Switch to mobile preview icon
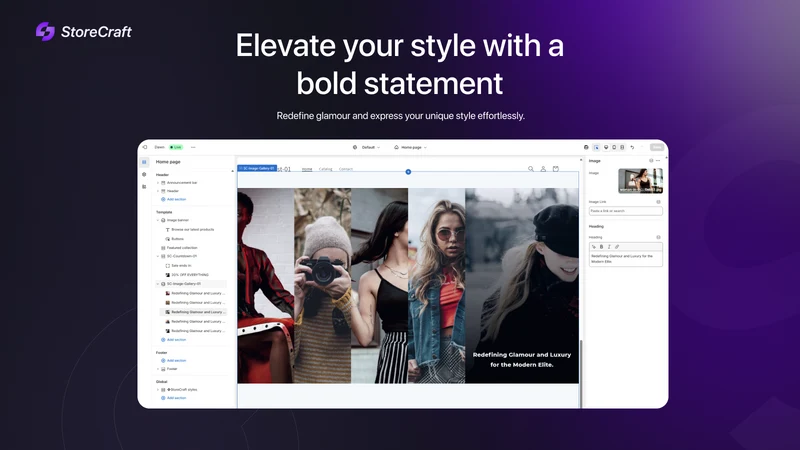Screen dimensions: 800x450 click(x=614, y=147)
